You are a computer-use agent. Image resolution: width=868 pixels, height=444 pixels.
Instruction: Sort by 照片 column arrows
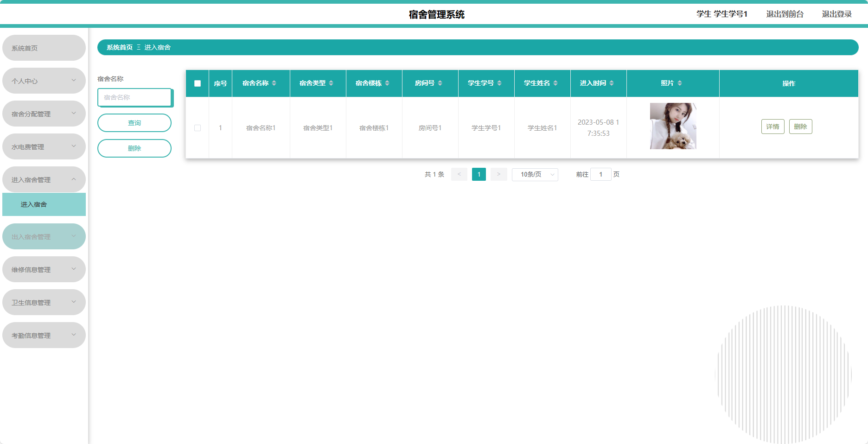coord(680,83)
